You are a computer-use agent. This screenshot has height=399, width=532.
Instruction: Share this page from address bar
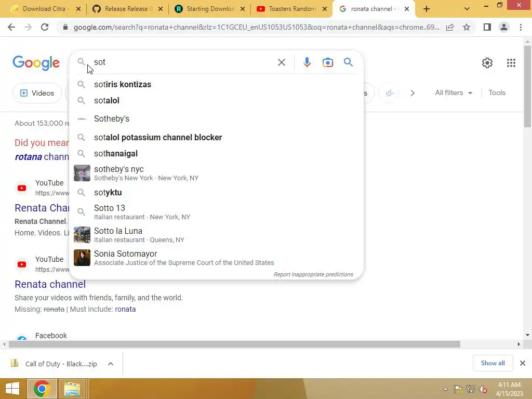[450, 27]
